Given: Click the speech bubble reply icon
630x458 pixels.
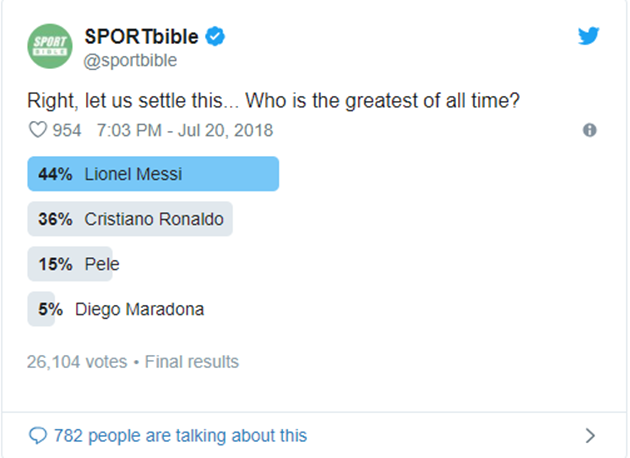Looking at the screenshot, I should click(x=38, y=435).
